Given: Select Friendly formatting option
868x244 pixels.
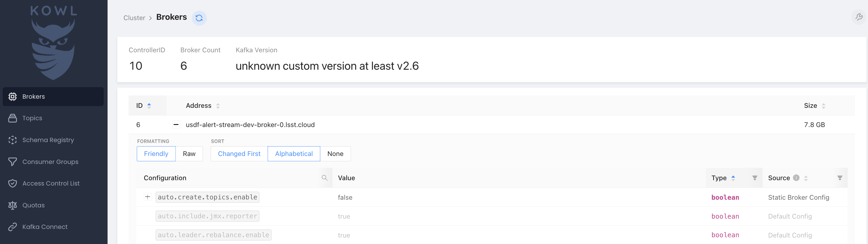Looking at the screenshot, I should [156, 154].
